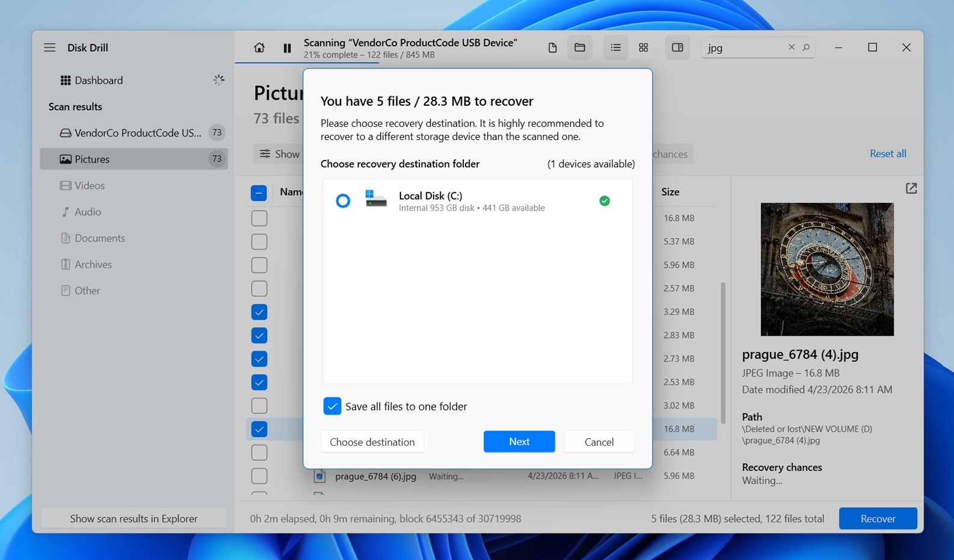Image resolution: width=954 pixels, height=560 pixels.
Task: Check the box for prague_6784 (6).jpg
Action: pyautogui.click(x=259, y=476)
